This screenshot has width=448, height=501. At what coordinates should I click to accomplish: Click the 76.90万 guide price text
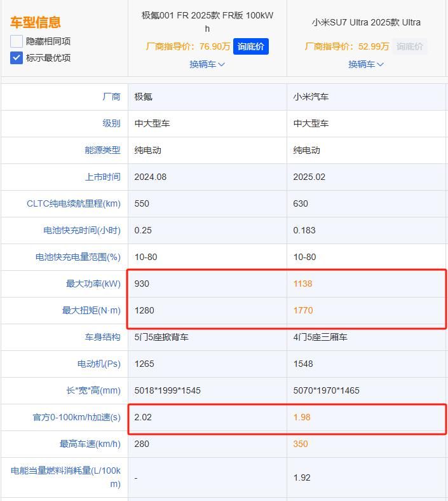click(215, 46)
